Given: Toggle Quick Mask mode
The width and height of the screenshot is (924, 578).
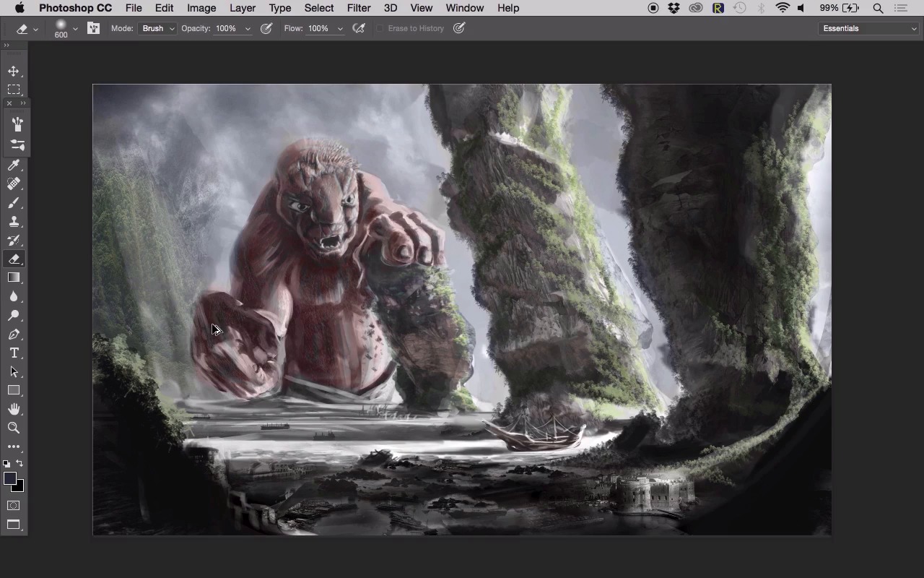Looking at the screenshot, I should tap(14, 506).
